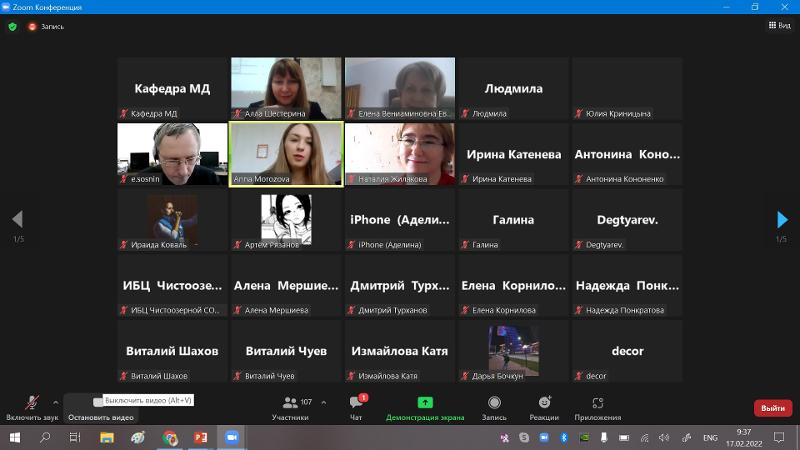Unmute microphone with Включить звук button

pyautogui.click(x=33, y=405)
